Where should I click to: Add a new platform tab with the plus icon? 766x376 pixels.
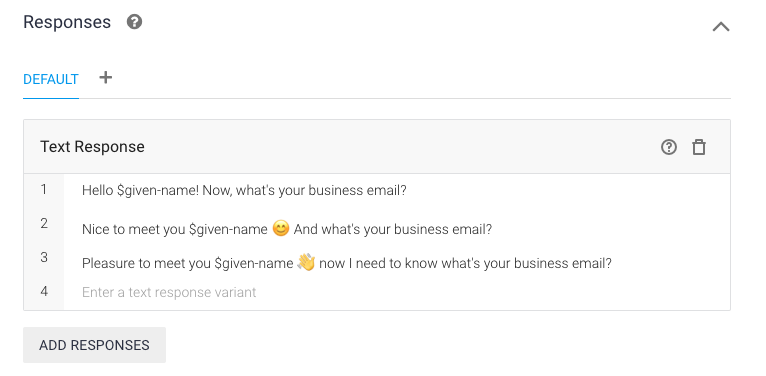106,77
